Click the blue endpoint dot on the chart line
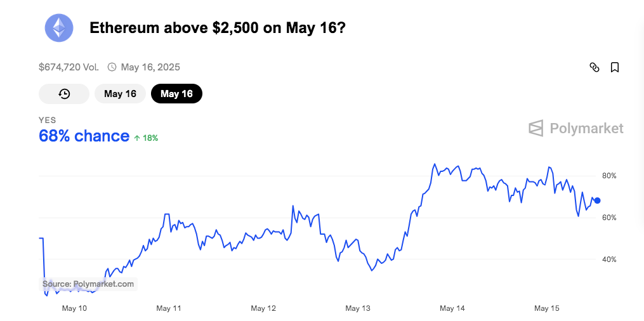This screenshot has height=321, width=644. click(597, 200)
